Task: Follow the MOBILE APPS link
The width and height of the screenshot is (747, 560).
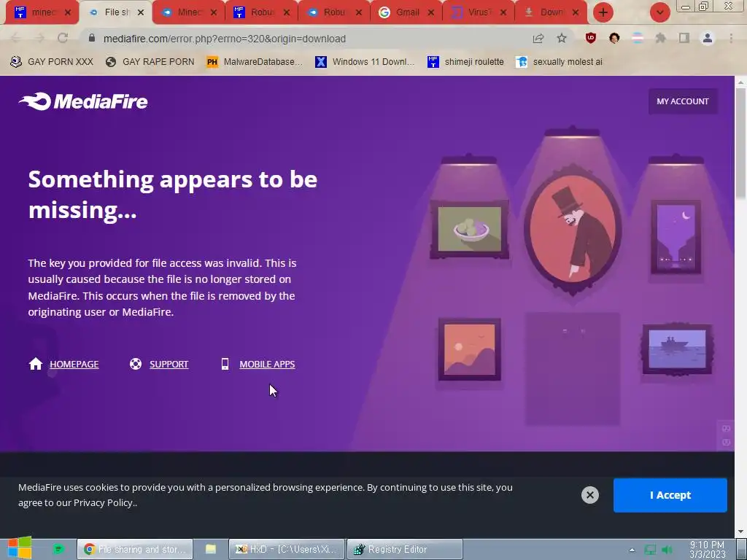Action: (x=267, y=365)
